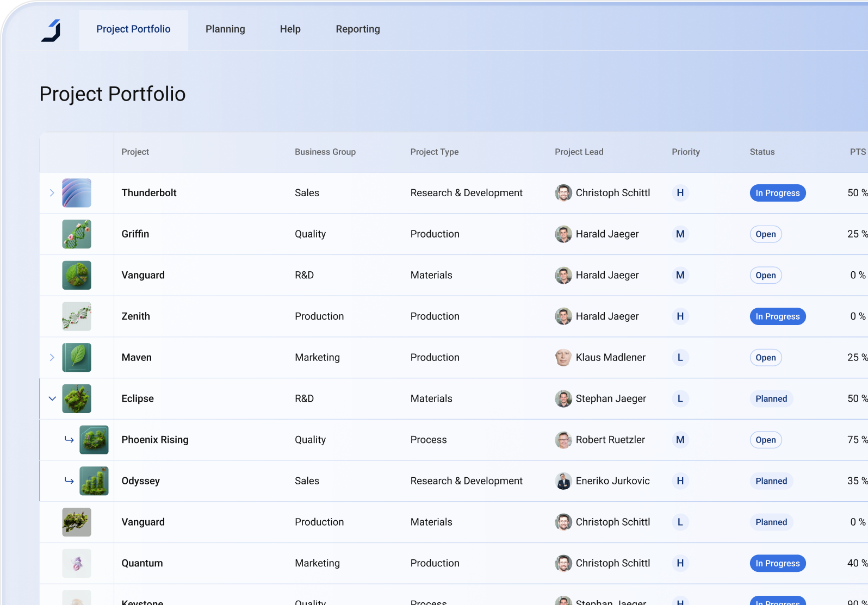Image resolution: width=868 pixels, height=605 pixels.
Task: Click the sub-project arrow icon beside Phoenix Rising
Action: 69,440
